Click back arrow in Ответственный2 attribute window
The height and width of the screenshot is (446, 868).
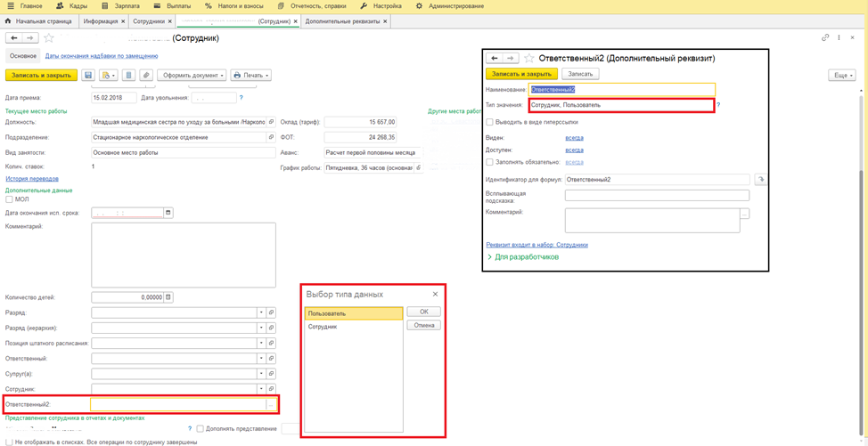[x=494, y=58]
